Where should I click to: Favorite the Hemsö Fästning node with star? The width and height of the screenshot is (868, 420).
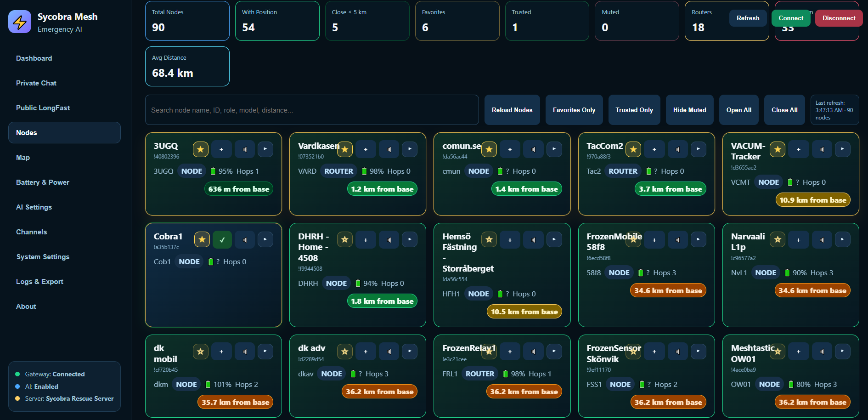[489, 239]
